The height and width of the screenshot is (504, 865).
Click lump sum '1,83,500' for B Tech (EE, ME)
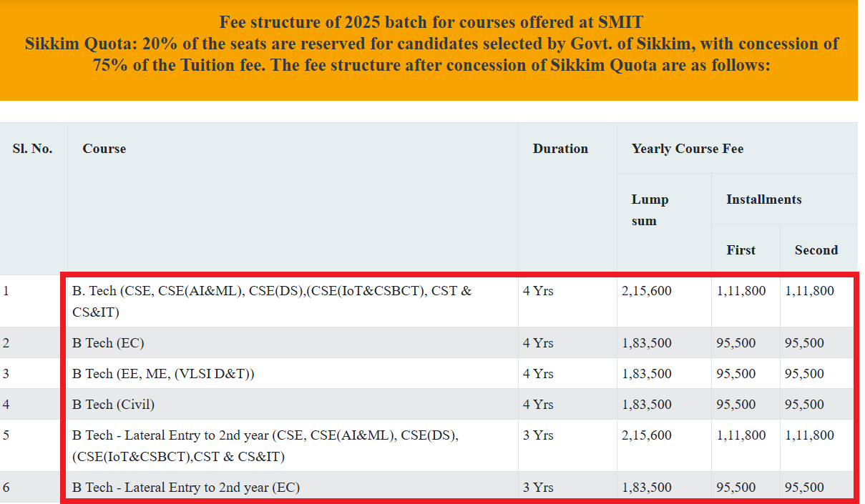[x=647, y=374]
